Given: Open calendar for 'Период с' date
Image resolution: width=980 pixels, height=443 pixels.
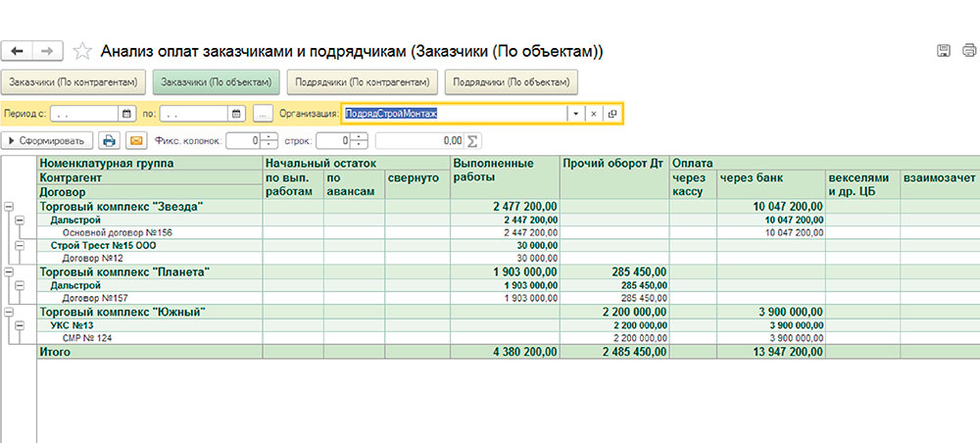Looking at the screenshot, I should (125, 114).
